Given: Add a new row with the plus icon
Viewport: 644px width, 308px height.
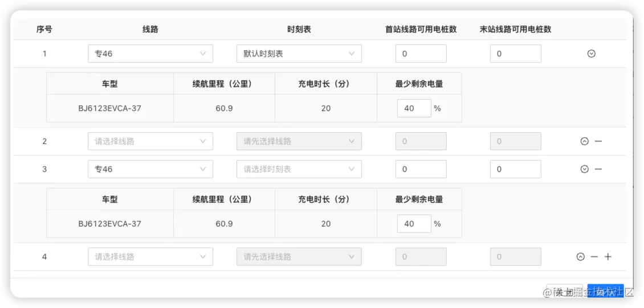Looking at the screenshot, I should click(x=608, y=257).
